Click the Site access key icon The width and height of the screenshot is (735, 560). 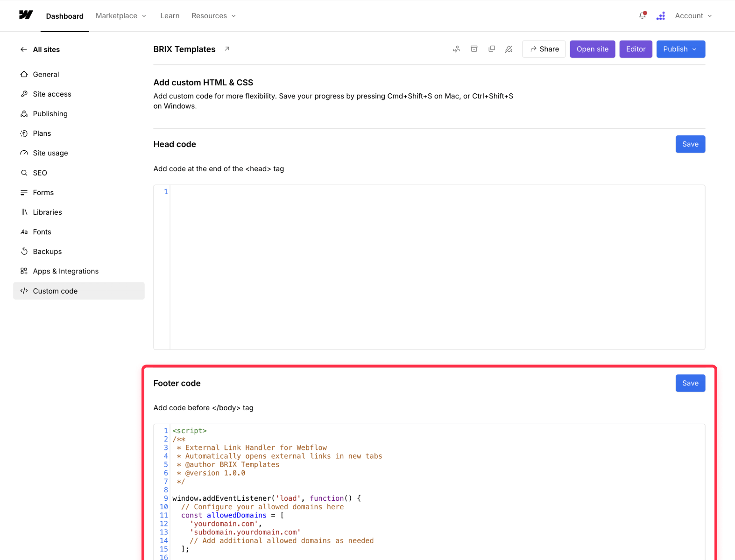pyautogui.click(x=24, y=94)
